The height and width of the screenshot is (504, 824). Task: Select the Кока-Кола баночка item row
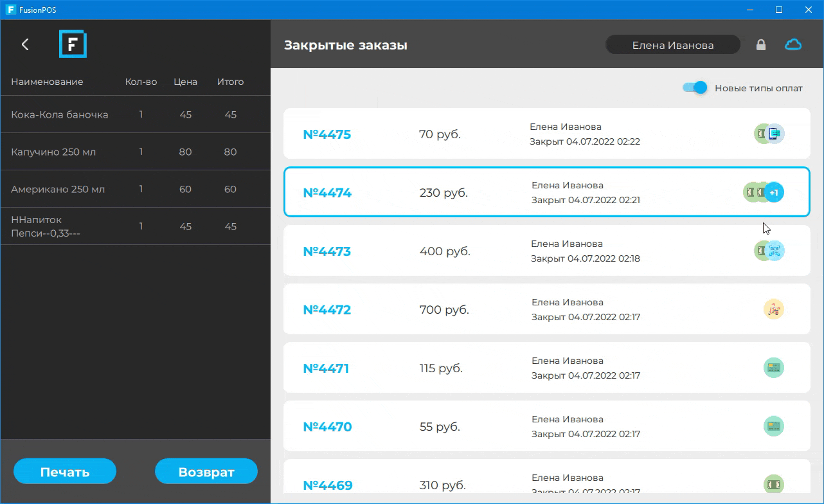[135, 114]
